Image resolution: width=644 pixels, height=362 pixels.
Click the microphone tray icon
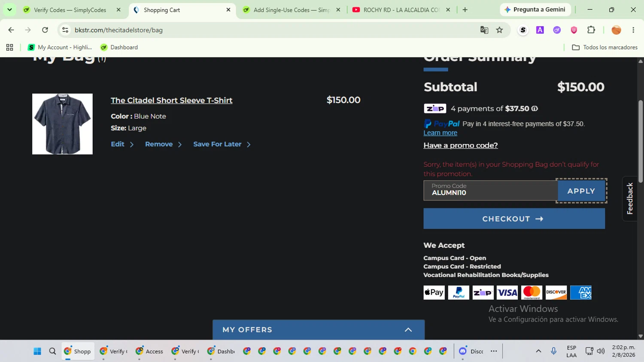click(x=553, y=351)
